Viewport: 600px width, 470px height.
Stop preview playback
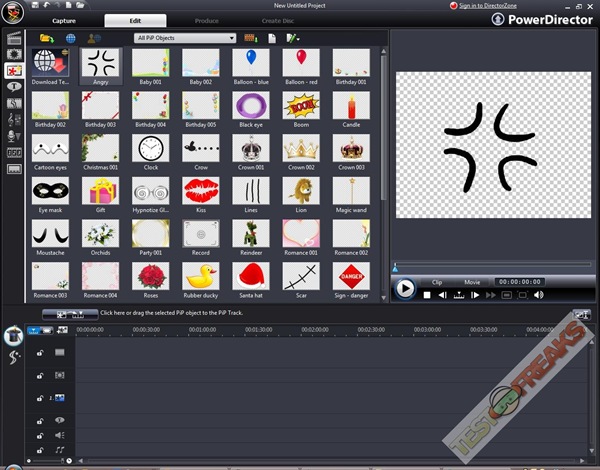(x=427, y=295)
